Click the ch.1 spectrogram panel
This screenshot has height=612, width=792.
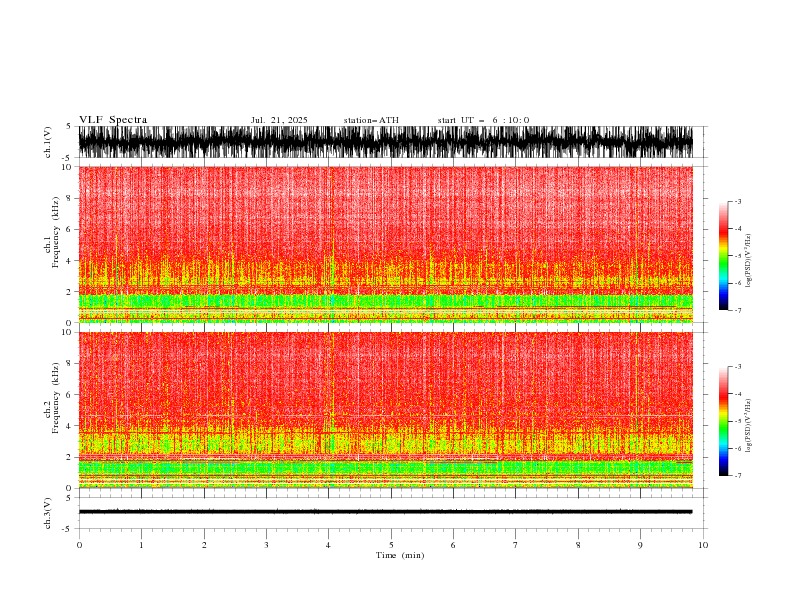coord(385,244)
